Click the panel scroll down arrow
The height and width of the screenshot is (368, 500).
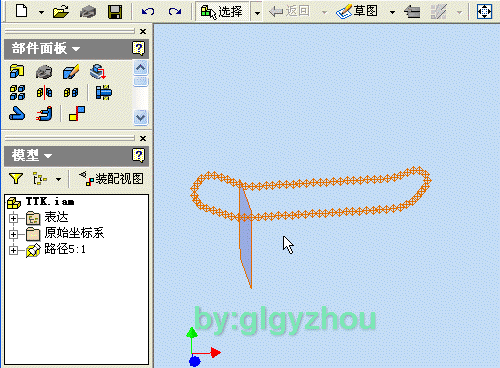coord(140,117)
